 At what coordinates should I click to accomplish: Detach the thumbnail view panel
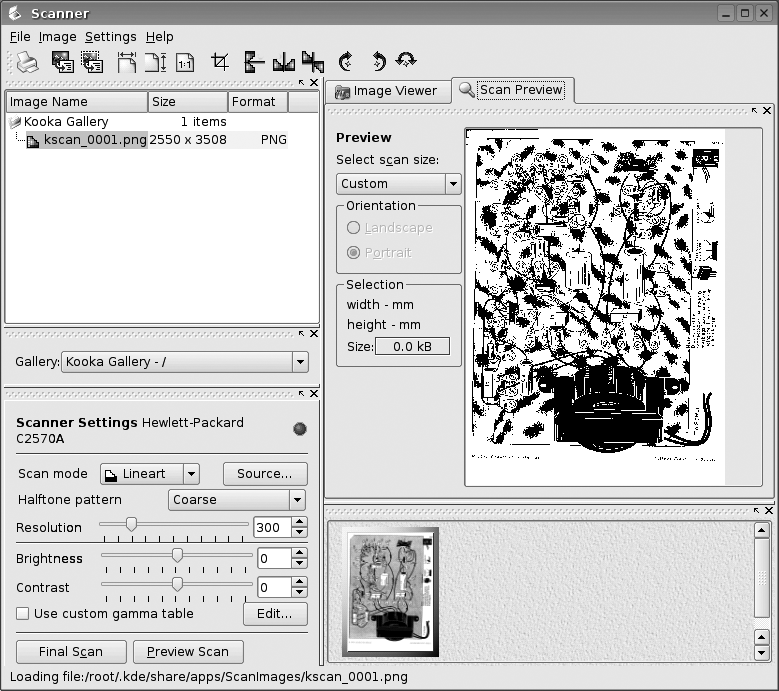[x=757, y=510]
